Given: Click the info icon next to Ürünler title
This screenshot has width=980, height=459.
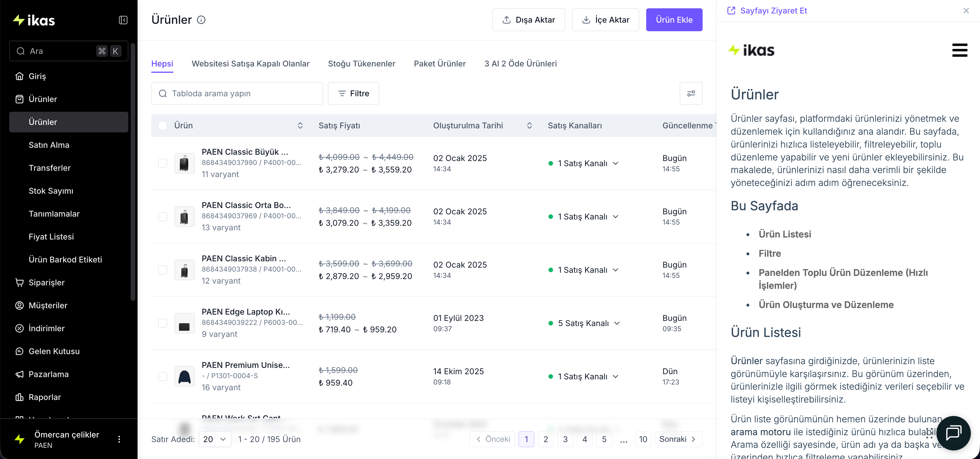Looking at the screenshot, I should pos(201,20).
